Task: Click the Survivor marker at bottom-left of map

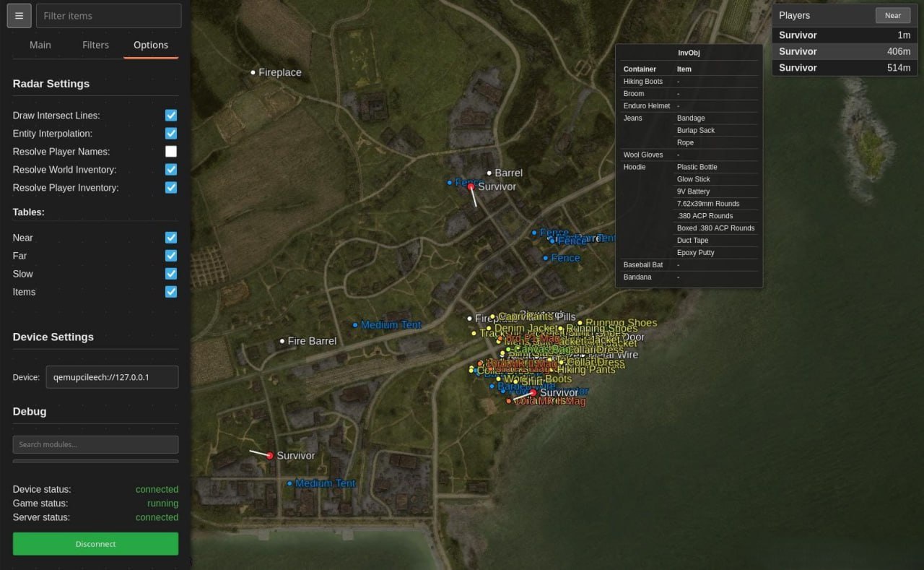Action: point(270,455)
